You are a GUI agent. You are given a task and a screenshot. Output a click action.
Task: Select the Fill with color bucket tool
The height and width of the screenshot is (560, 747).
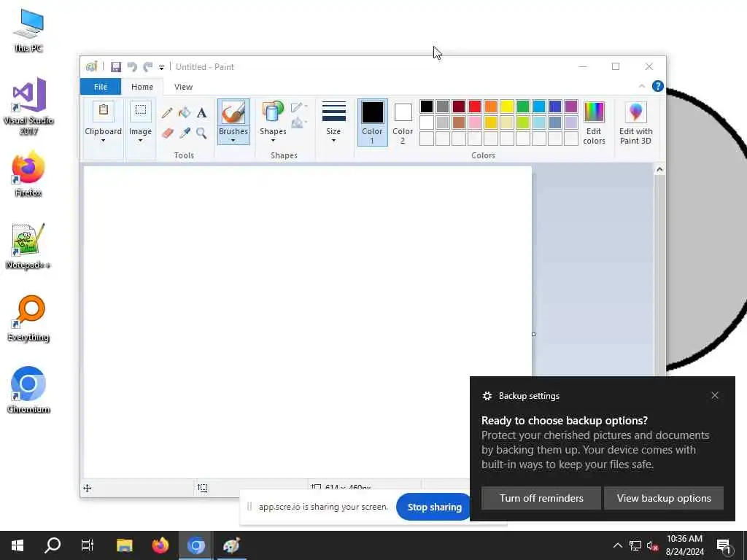coord(185,113)
